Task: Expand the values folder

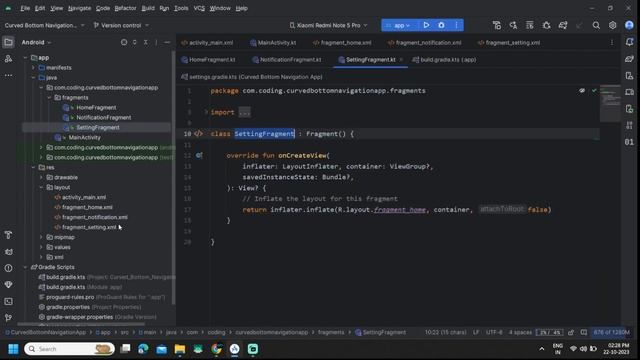Action: tap(41, 247)
